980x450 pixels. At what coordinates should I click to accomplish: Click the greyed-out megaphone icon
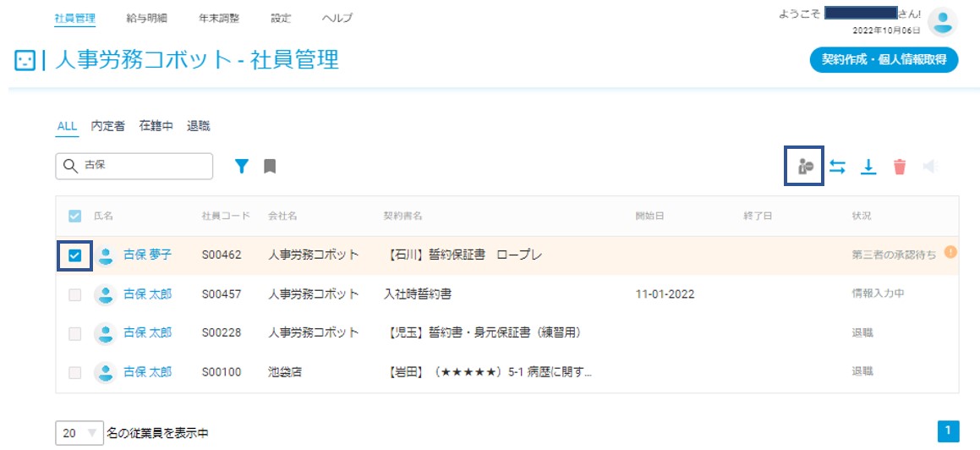pos(931,167)
